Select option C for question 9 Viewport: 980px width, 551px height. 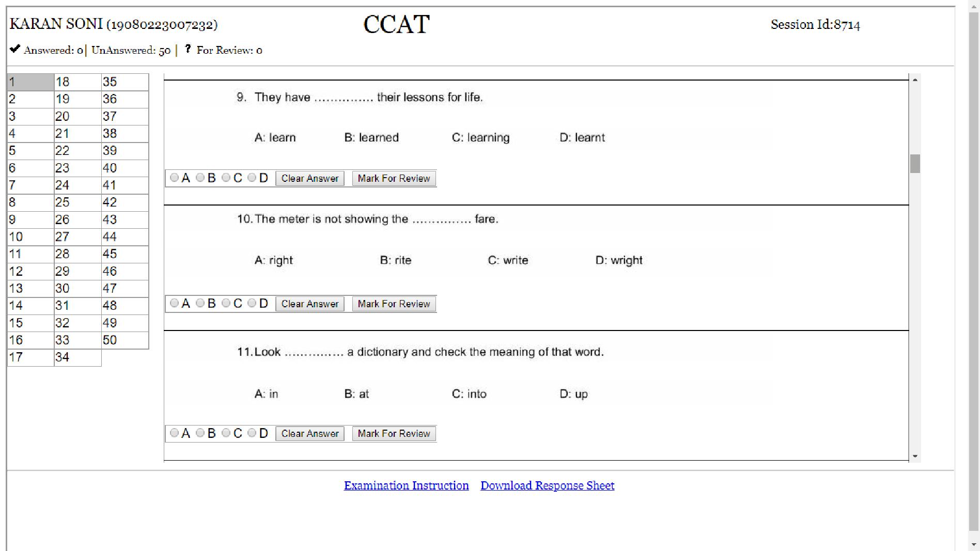[x=226, y=178]
